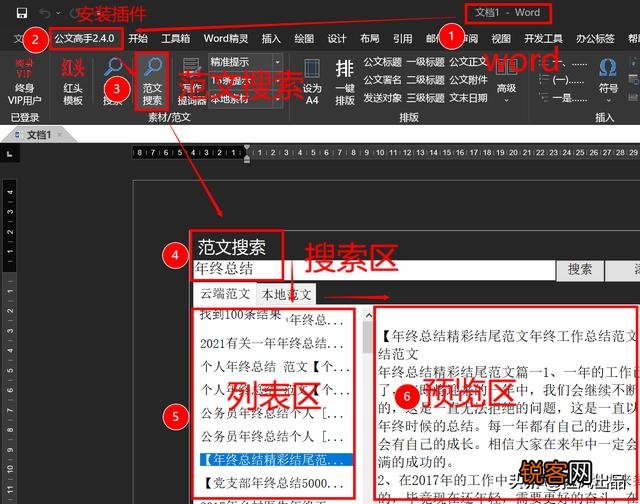This screenshot has width=640, height=504.
Task: Switch to the 插入 ribbon tab
Action: [x=271, y=39]
